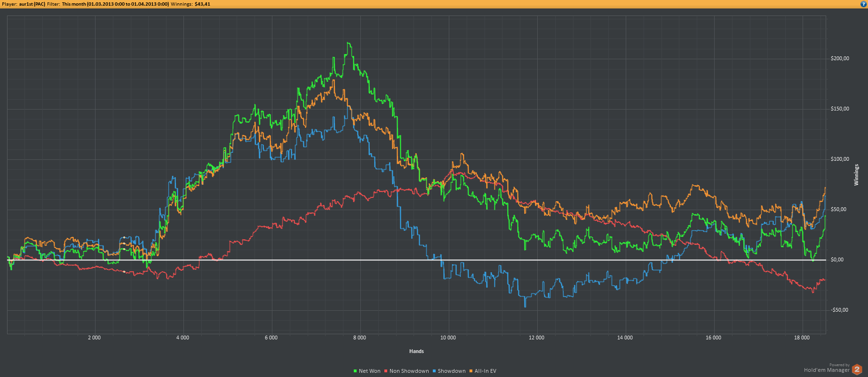The height and width of the screenshot is (377, 868).
Task: Select the 18 000 hands tick label
Action: [x=802, y=338]
